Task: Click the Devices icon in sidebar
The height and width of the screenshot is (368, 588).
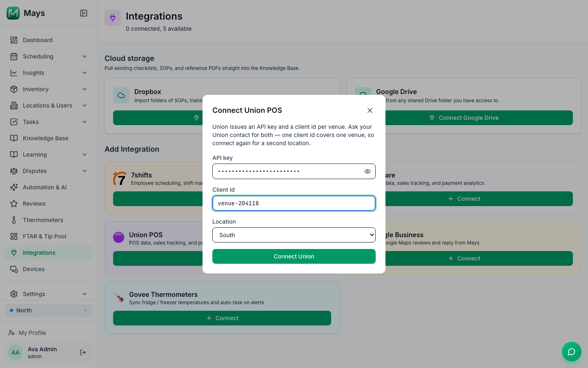Action: tap(14, 269)
